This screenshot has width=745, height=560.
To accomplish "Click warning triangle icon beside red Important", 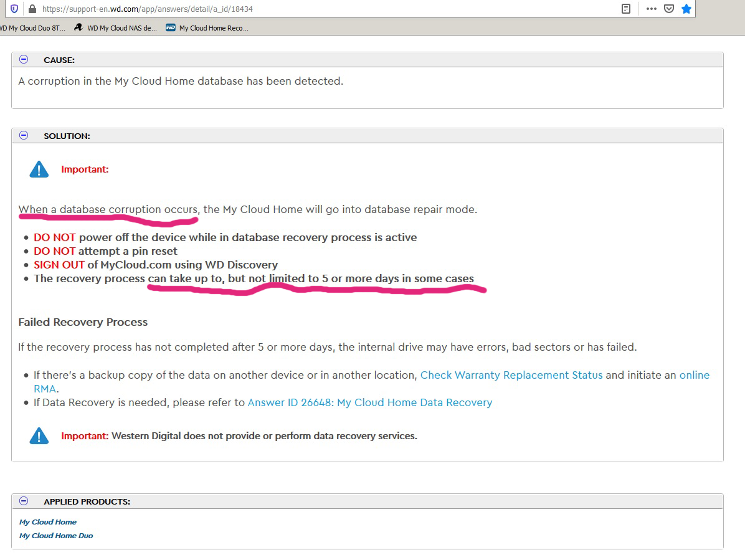I will coord(39,169).
